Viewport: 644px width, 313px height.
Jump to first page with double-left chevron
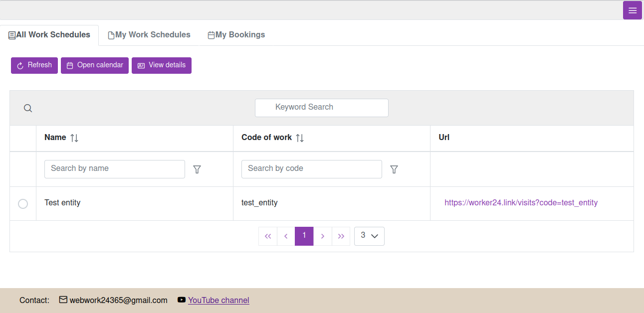(x=268, y=236)
